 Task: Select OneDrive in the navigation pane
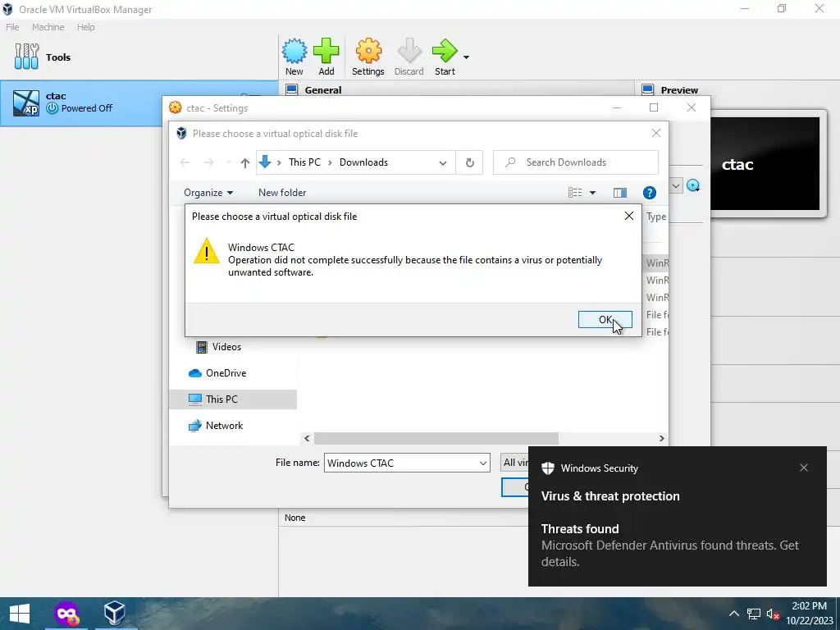(x=218, y=373)
